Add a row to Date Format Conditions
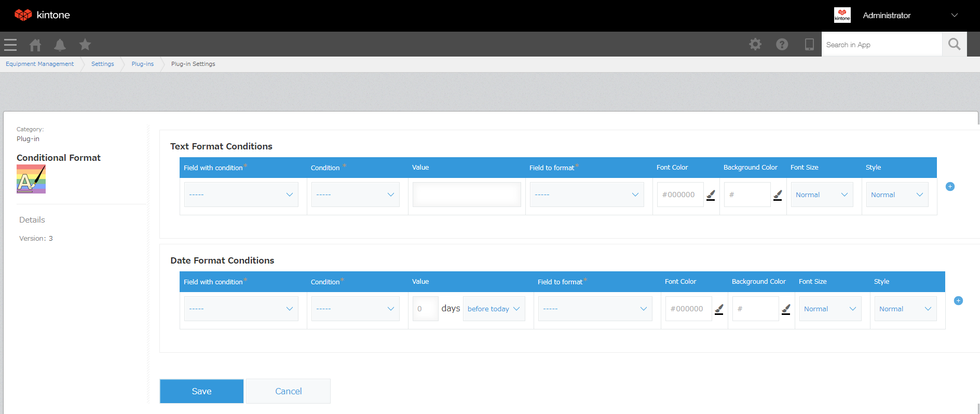 958,301
